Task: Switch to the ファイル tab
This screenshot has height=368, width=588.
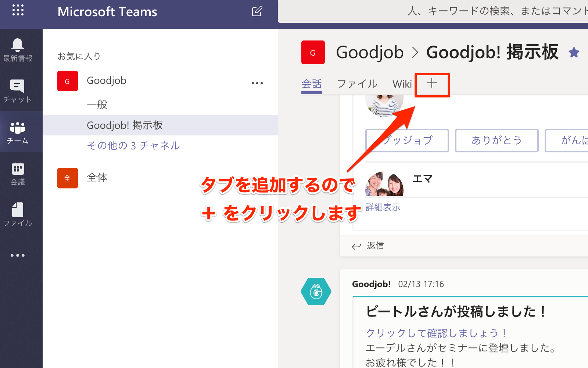Action: [357, 84]
